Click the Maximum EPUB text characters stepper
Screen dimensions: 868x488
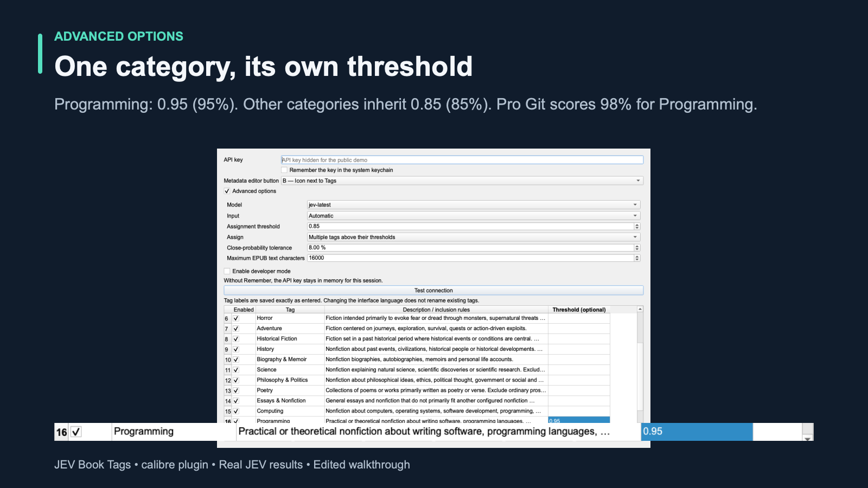(637, 258)
